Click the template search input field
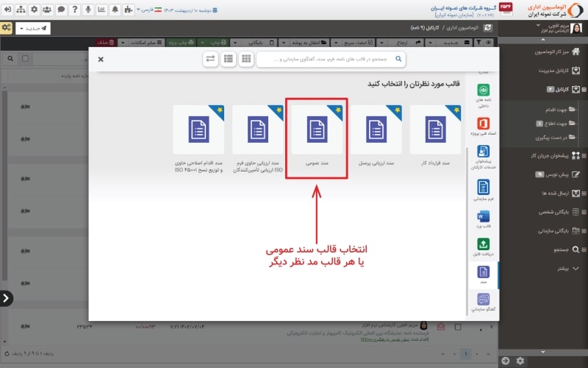 pyautogui.click(x=331, y=59)
